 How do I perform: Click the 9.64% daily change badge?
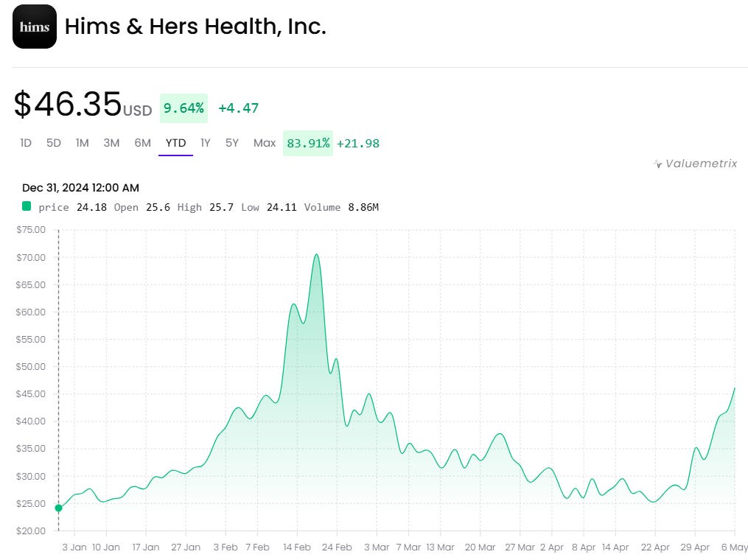coord(183,108)
